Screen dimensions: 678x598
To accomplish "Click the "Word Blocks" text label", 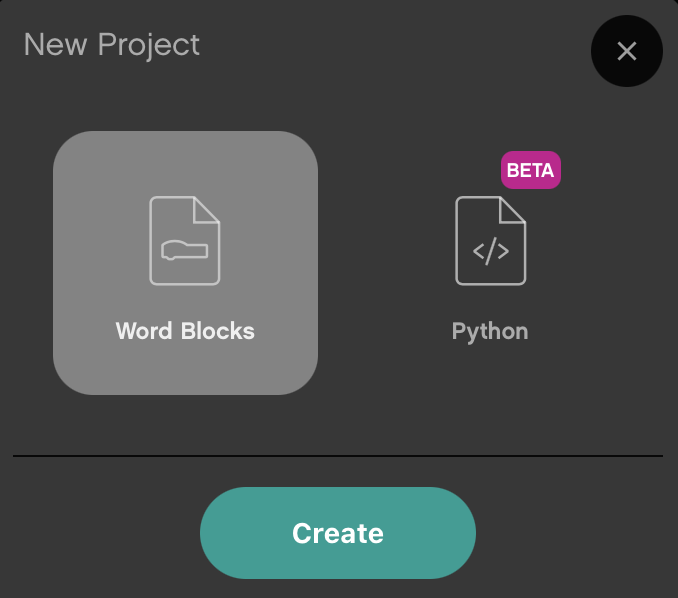I will coord(185,331).
